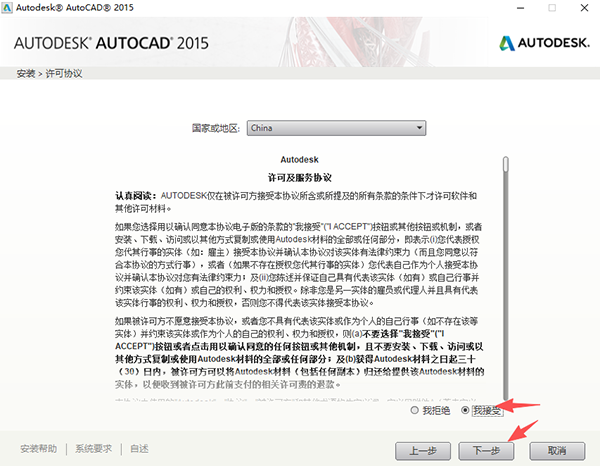Cancel installation with the 取消 button
Image resolution: width=600 pixels, height=466 pixels.
point(557,449)
